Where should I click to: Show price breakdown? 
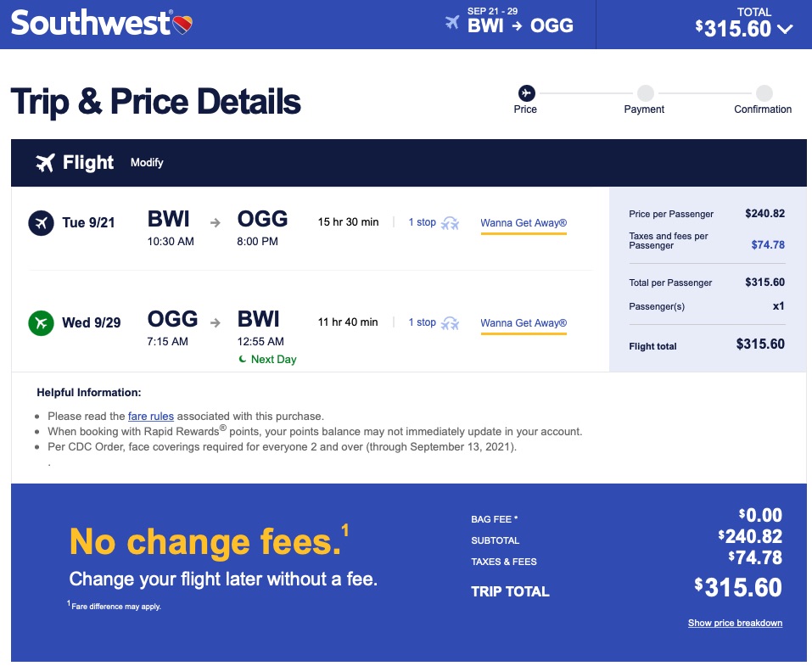tap(735, 624)
